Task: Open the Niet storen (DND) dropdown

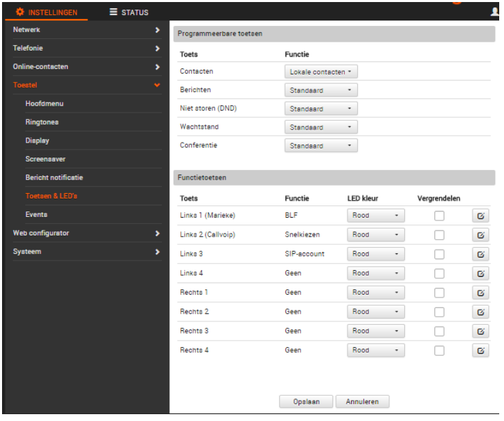Action: 322,109
